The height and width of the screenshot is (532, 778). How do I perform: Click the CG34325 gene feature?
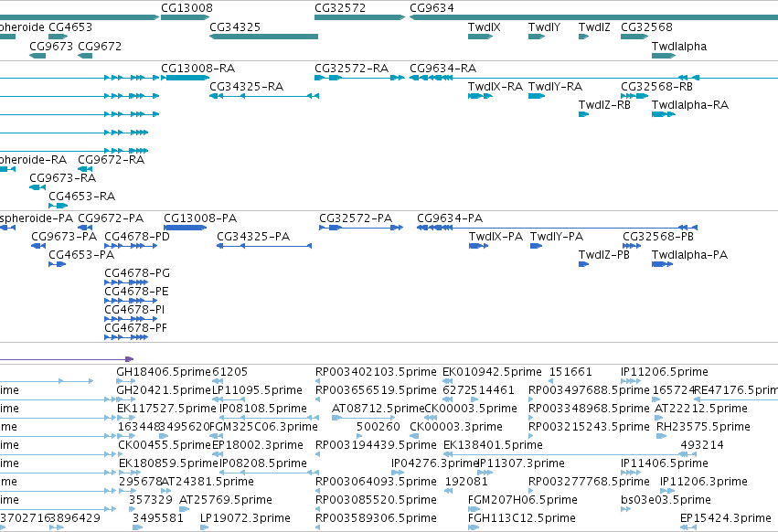point(263,37)
